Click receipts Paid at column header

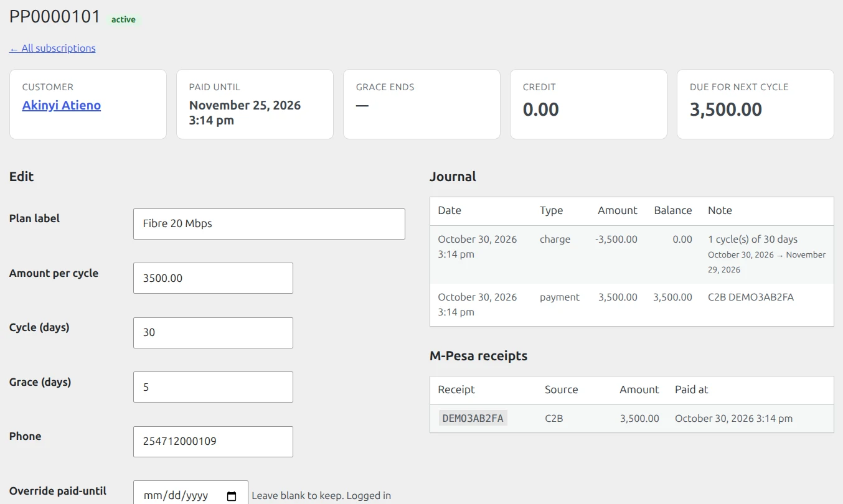point(692,390)
